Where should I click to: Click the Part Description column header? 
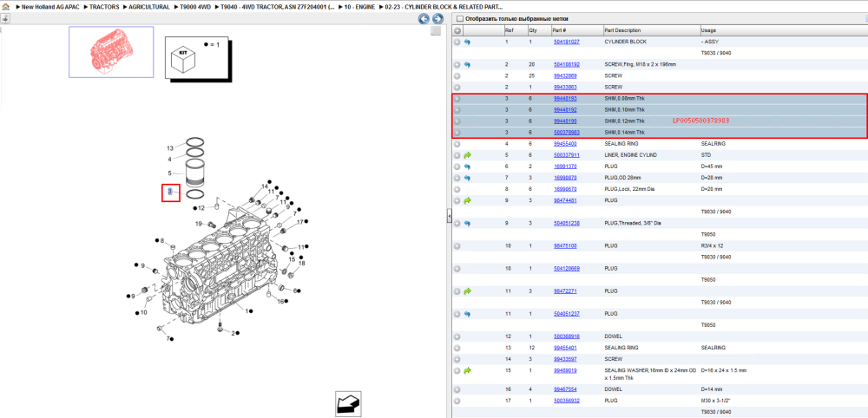(x=622, y=30)
